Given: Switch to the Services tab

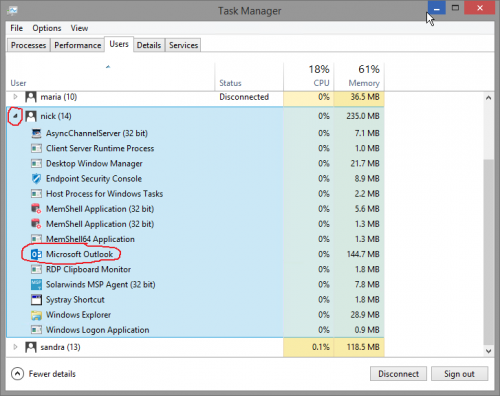Looking at the screenshot, I should 183,45.
